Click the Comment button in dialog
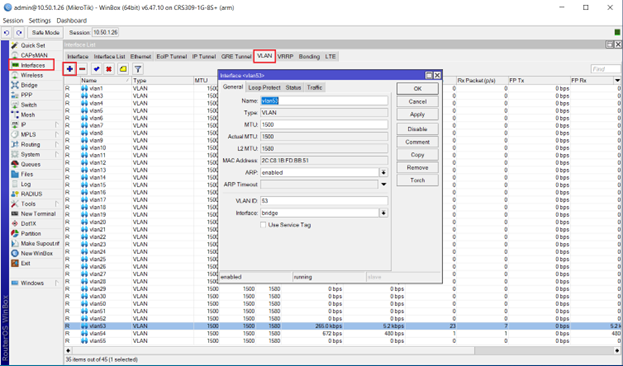Viewport: 623px width, 366px height. click(417, 142)
